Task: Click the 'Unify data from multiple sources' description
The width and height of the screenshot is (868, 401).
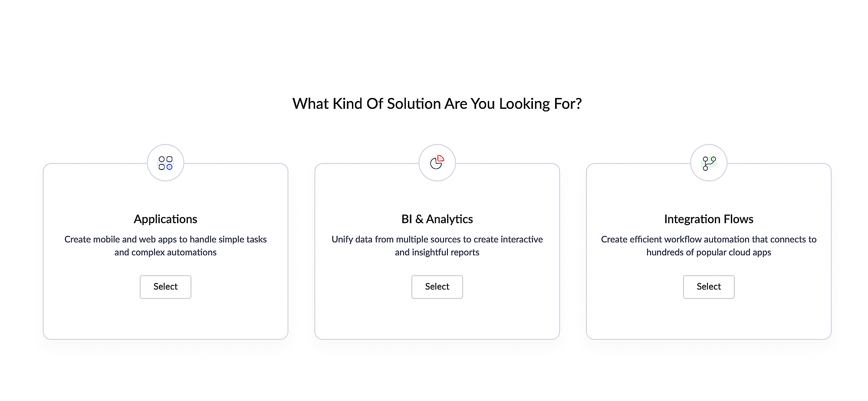Action: [x=437, y=239]
